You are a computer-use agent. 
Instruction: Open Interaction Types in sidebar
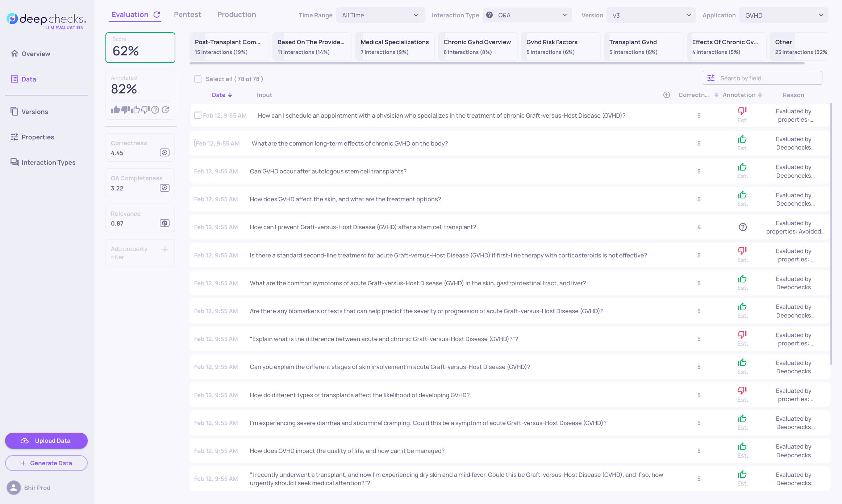[x=48, y=162]
